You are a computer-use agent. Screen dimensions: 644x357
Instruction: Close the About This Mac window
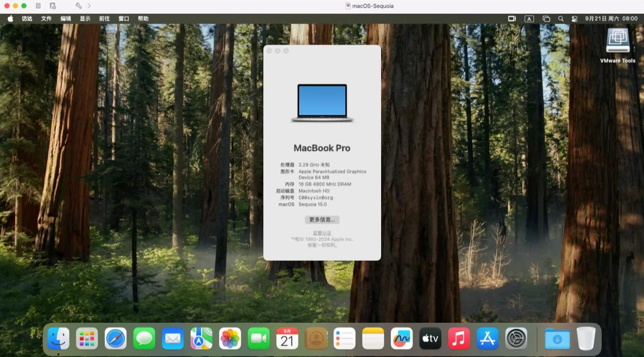pos(269,51)
